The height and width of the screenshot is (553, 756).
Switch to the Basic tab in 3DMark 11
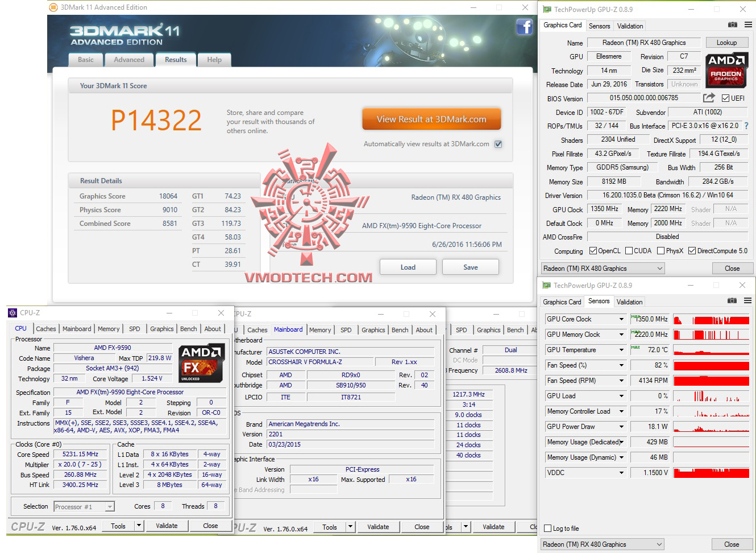[86, 60]
